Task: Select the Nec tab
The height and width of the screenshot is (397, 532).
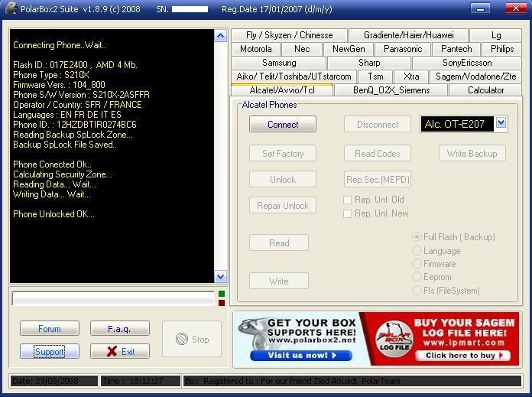Action: coord(302,49)
